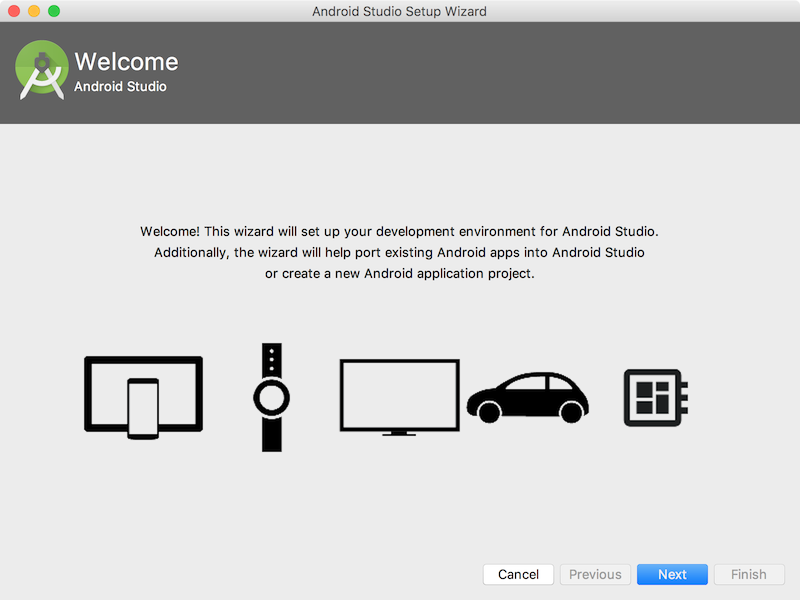
Task: Click 'or create a new Android application project.' text
Action: (x=399, y=273)
